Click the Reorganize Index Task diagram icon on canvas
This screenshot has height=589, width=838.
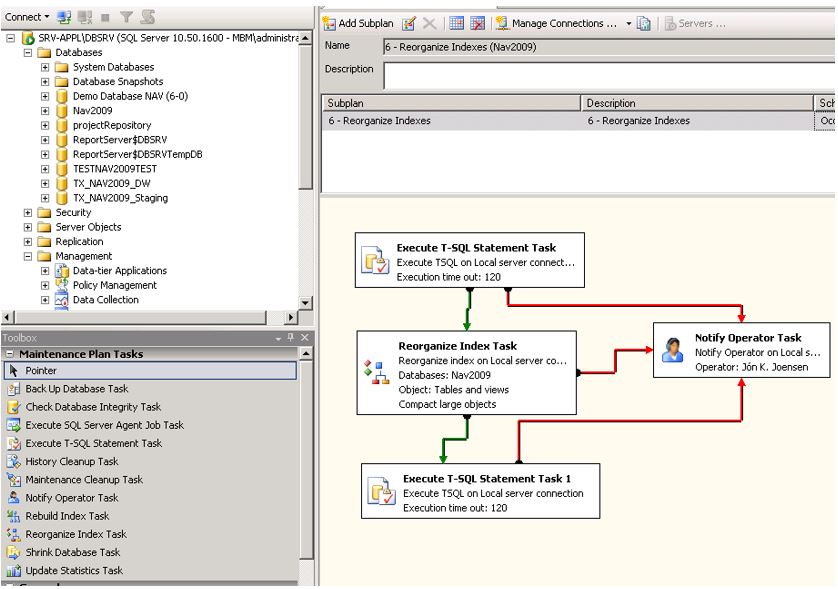pos(376,373)
